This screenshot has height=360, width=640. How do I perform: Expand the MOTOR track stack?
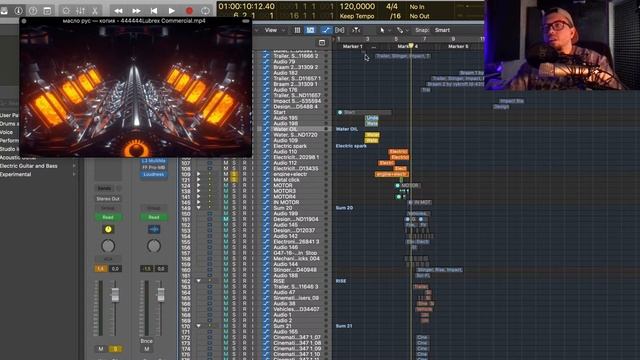coord(198,186)
